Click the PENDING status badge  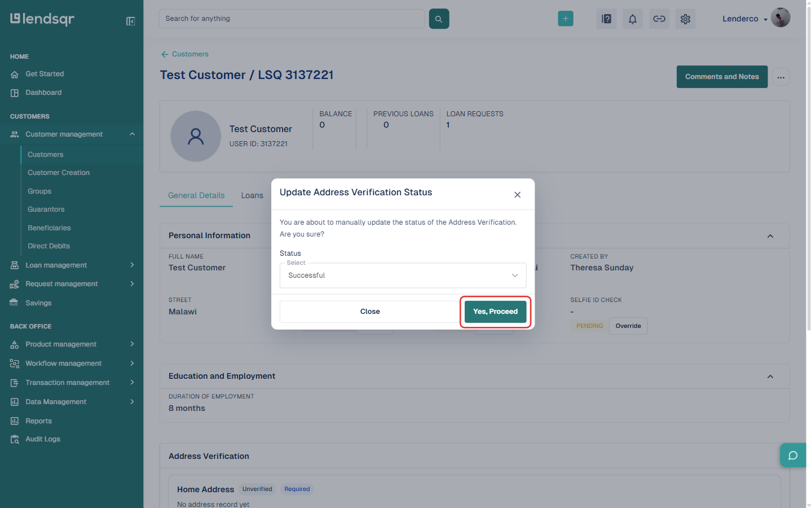point(589,326)
